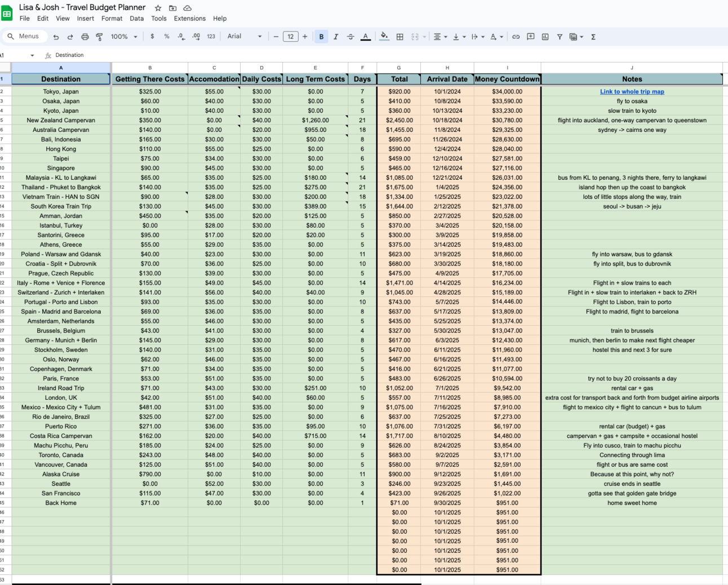Star this spreadsheet document
The image size is (728, 585).
(158, 8)
